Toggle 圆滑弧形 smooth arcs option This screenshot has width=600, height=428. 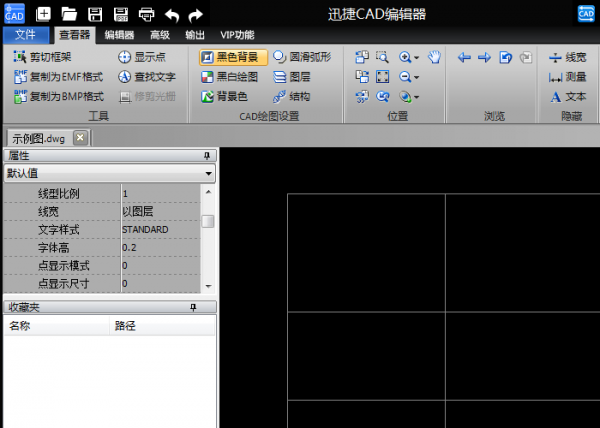pyautogui.click(x=302, y=57)
